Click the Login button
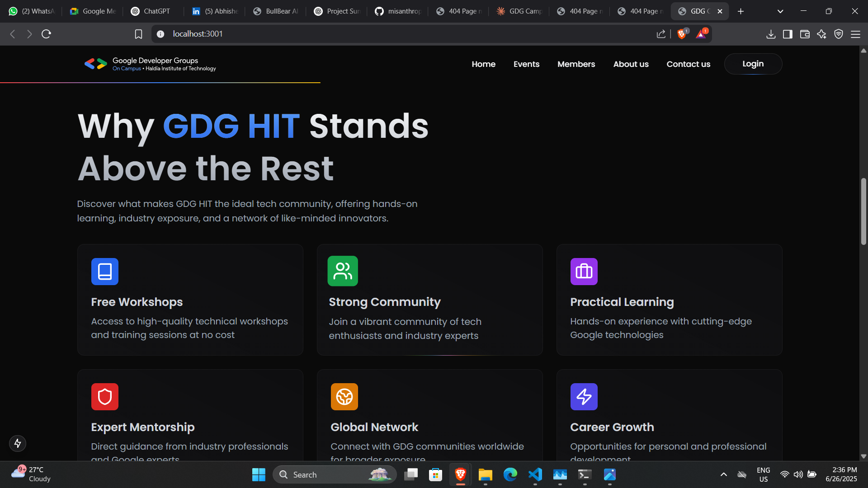 (x=753, y=64)
